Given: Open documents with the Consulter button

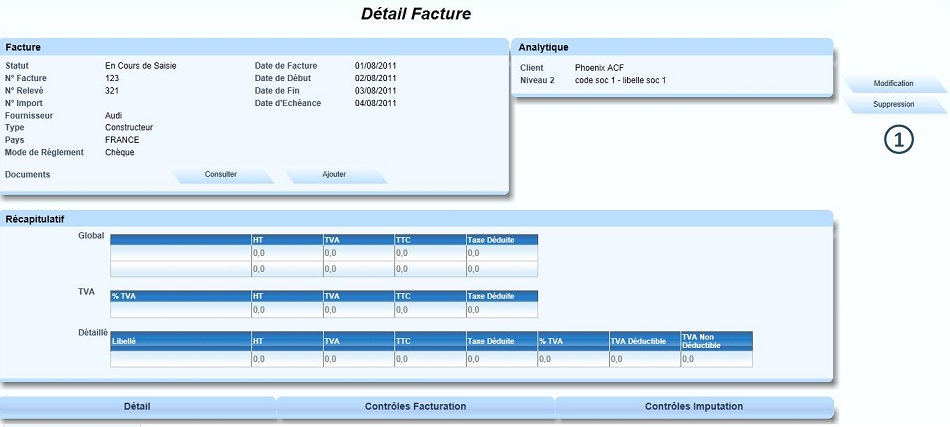Looking at the screenshot, I should tap(221, 175).
